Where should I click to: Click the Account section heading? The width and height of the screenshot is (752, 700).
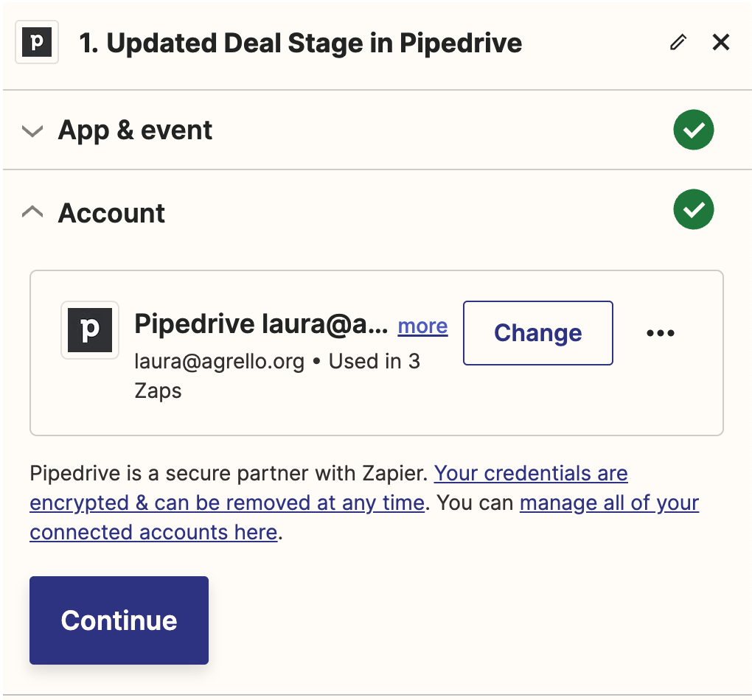(x=111, y=213)
